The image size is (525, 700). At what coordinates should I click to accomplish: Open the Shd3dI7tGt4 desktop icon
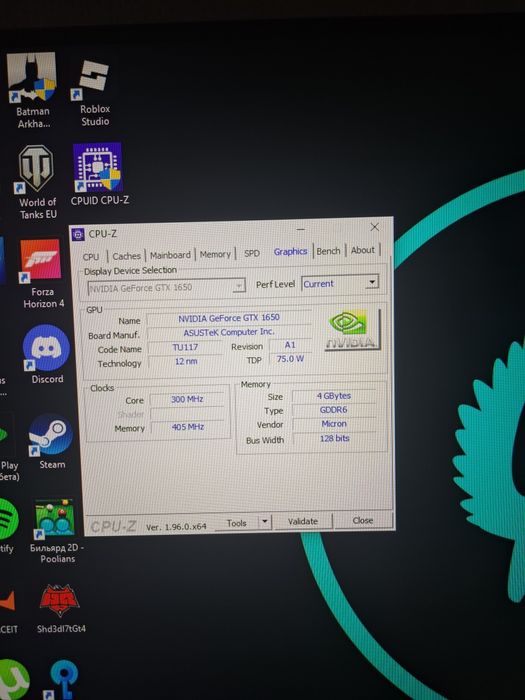60,608
